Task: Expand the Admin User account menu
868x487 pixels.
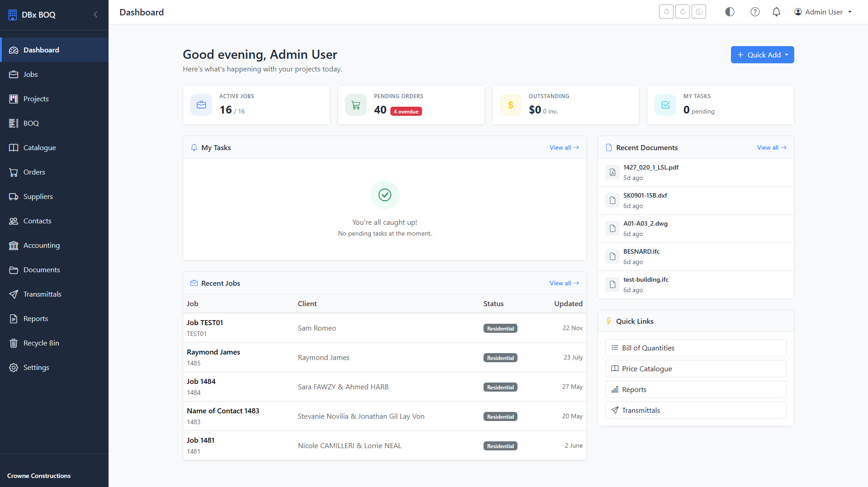Action: point(823,12)
